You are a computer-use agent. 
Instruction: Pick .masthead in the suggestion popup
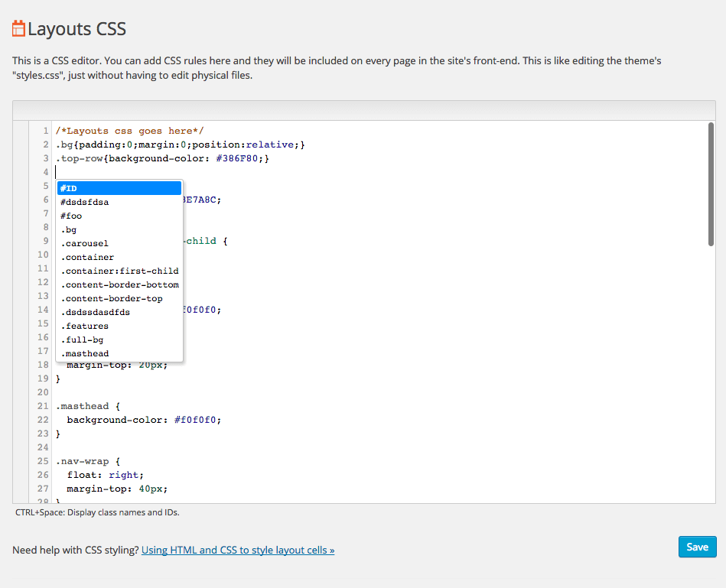click(119, 353)
